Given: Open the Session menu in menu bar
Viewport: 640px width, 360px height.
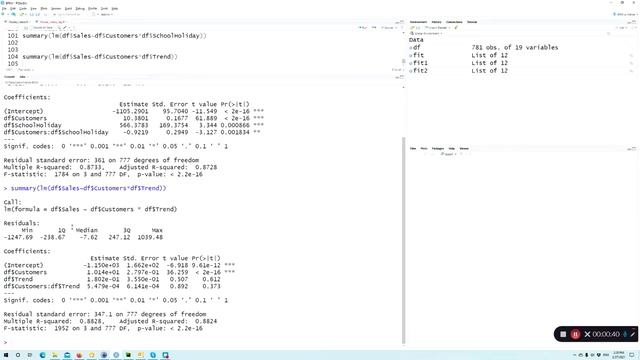Looking at the screenshot, I should (x=56, y=9).
